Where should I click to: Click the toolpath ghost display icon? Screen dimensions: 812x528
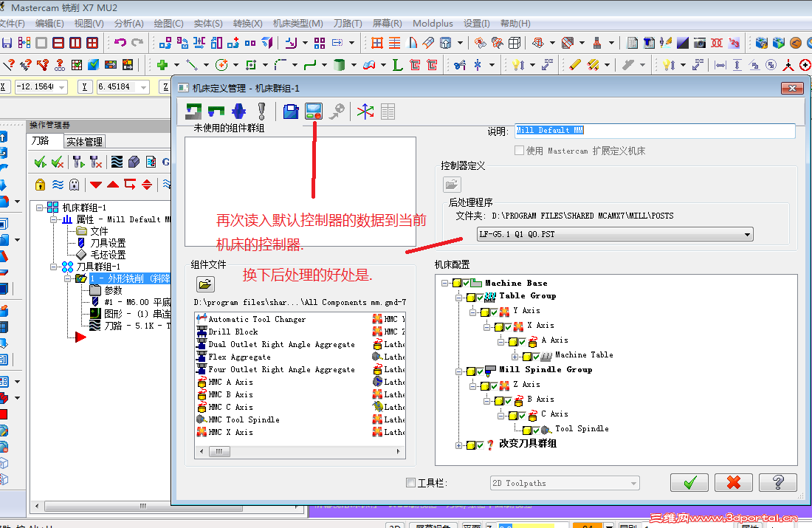[74, 185]
